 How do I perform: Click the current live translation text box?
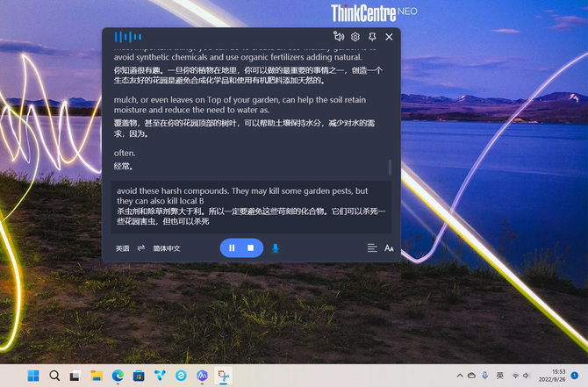tap(250, 206)
